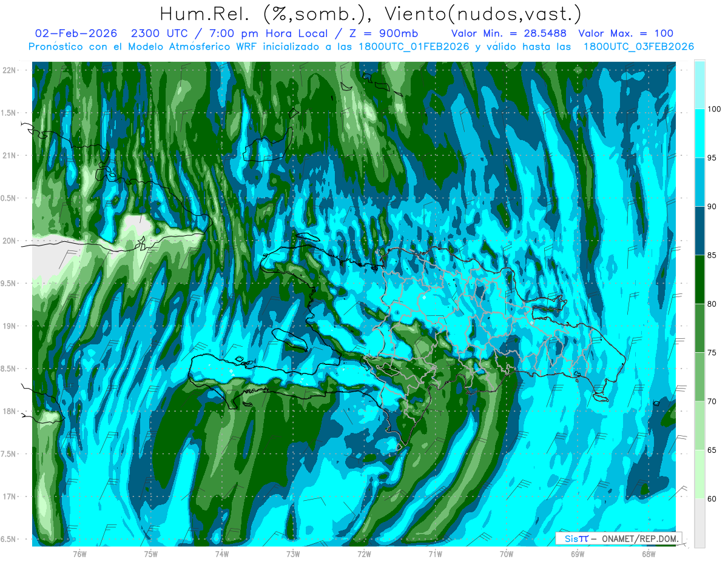This screenshot has height=562, width=728.
Task: Click the '18N' latitude label
Action: 9,412
